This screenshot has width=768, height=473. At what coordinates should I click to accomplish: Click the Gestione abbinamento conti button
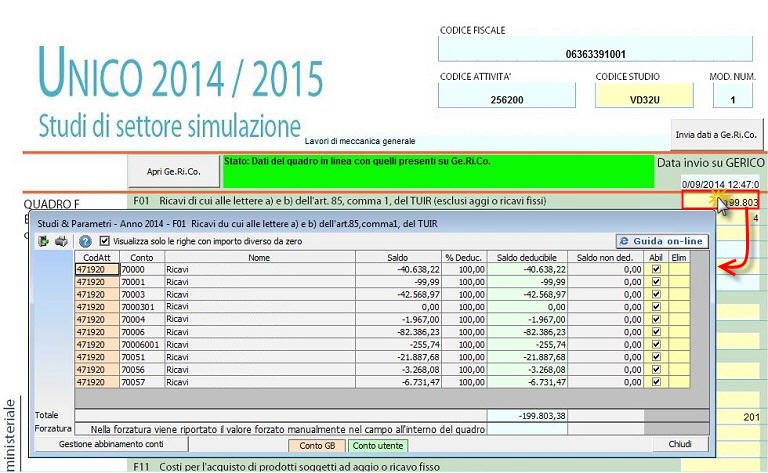tap(111, 444)
